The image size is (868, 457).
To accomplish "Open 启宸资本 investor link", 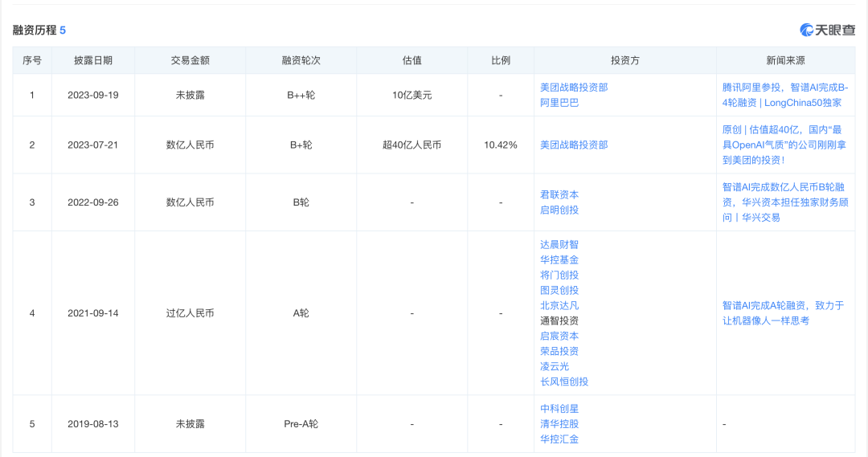I will [559, 336].
